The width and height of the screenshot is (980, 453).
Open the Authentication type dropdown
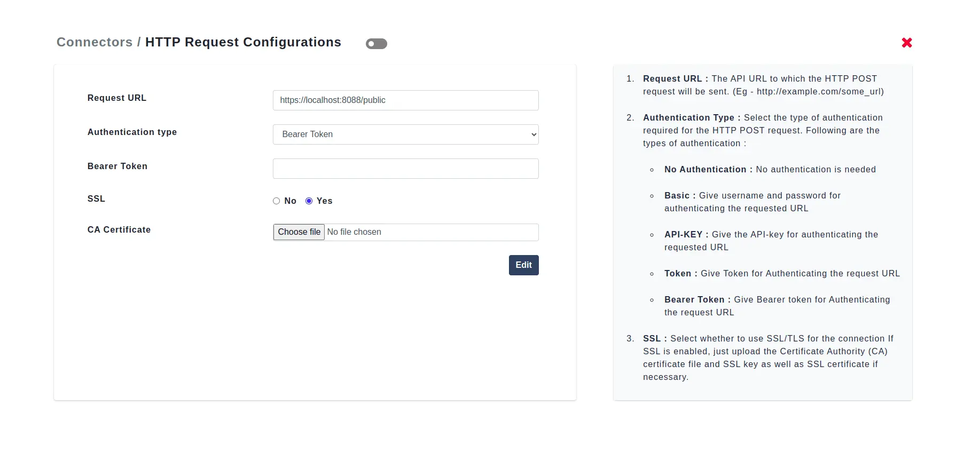click(x=405, y=134)
